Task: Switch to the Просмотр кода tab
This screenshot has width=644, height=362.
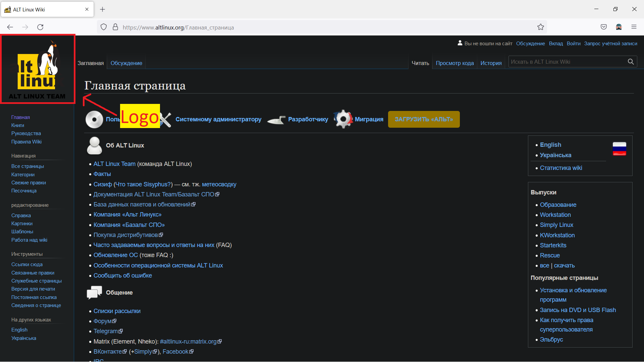Action: 455,63
